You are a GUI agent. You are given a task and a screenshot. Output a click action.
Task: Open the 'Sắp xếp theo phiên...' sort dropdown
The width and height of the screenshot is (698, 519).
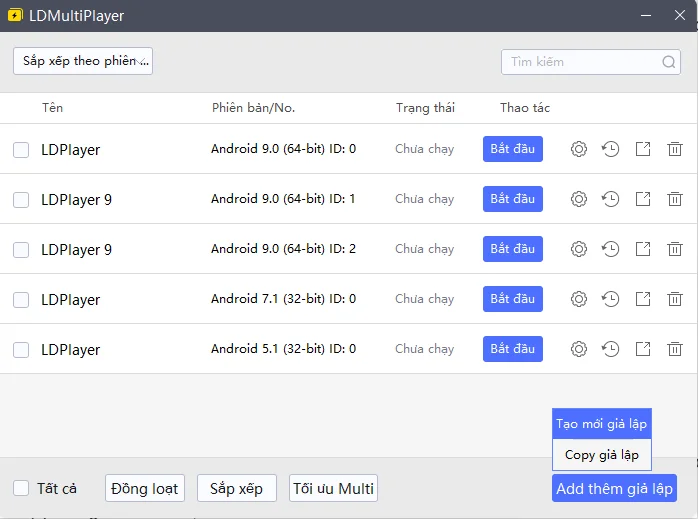click(x=83, y=61)
